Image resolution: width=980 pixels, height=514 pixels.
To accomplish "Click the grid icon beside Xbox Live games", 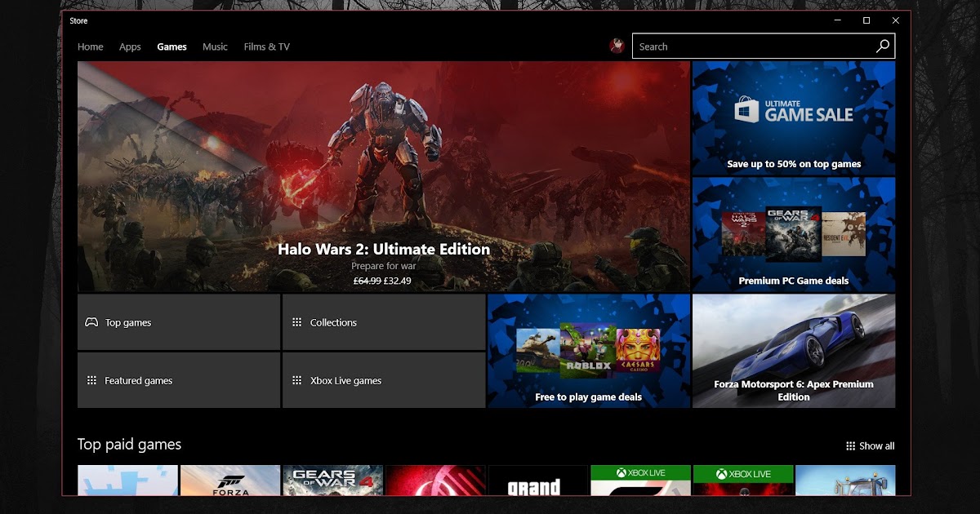I will click(296, 380).
